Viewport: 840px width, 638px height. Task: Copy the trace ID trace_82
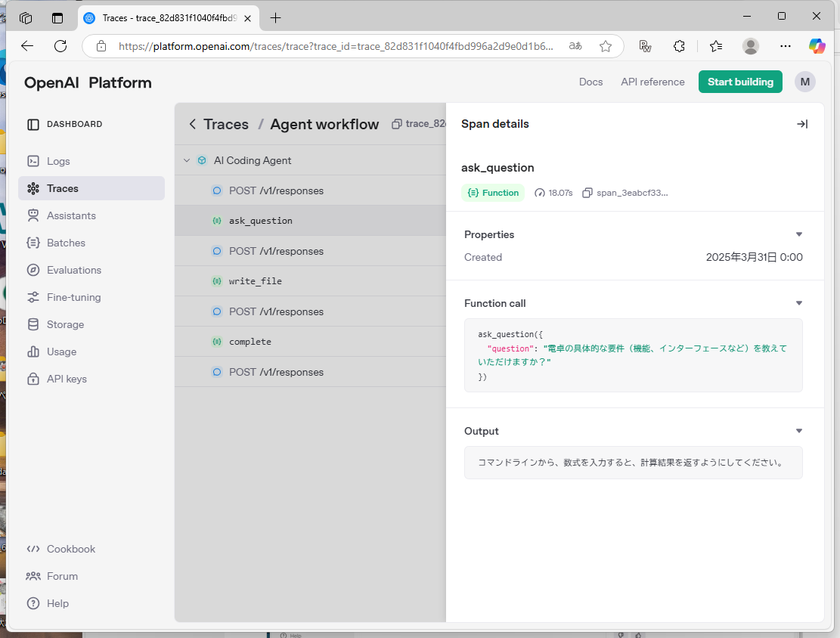419,124
